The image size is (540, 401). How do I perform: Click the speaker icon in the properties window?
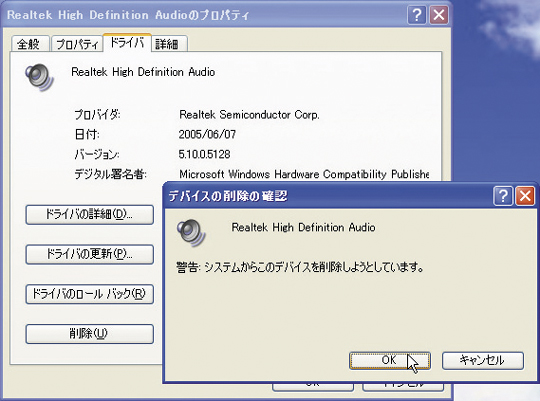point(39,78)
